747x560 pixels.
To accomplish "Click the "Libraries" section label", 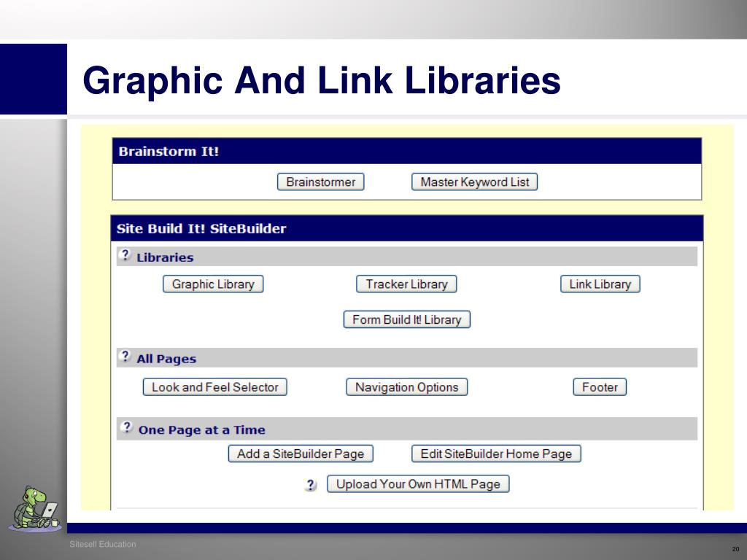I will point(165,257).
